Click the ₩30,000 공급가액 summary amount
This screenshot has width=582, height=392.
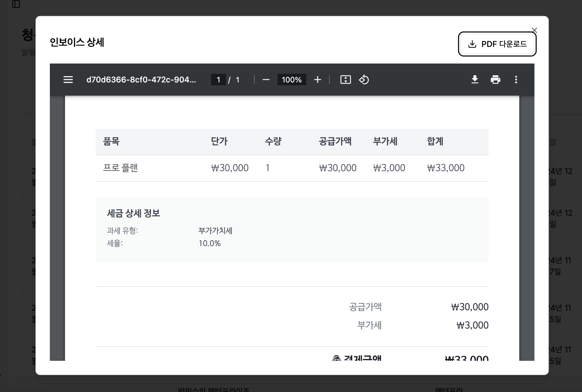tap(470, 307)
